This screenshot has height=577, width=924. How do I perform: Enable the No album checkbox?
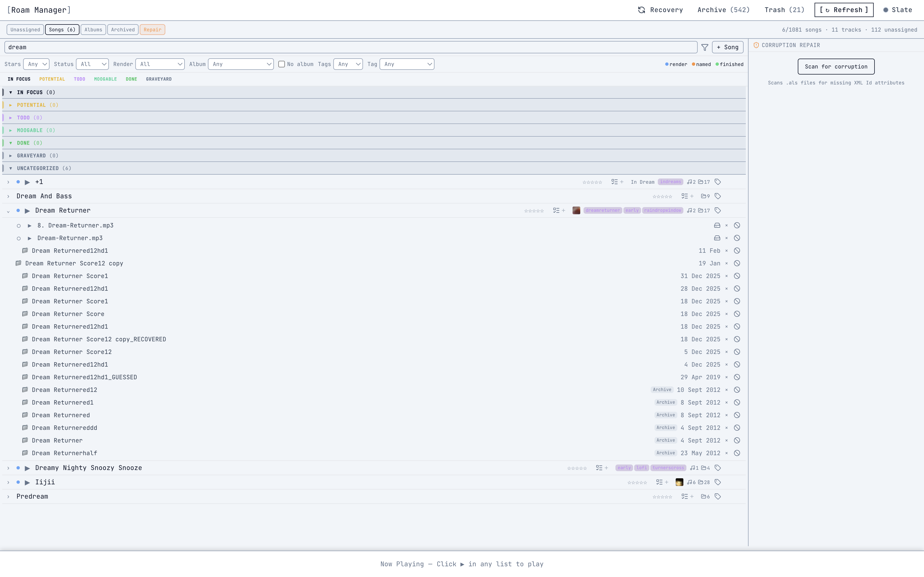coord(282,64)
